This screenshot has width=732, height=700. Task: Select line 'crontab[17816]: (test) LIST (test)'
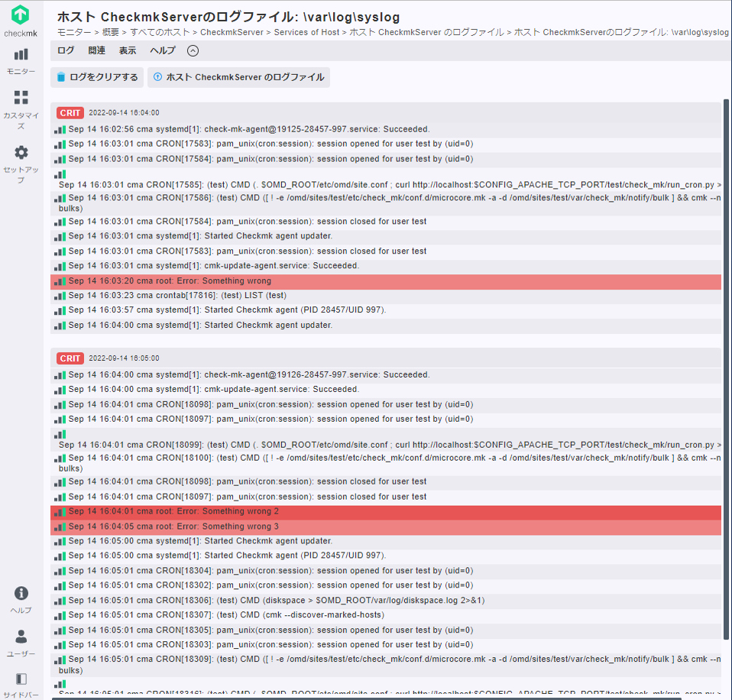pyautogui.click(x=386, y=296)
